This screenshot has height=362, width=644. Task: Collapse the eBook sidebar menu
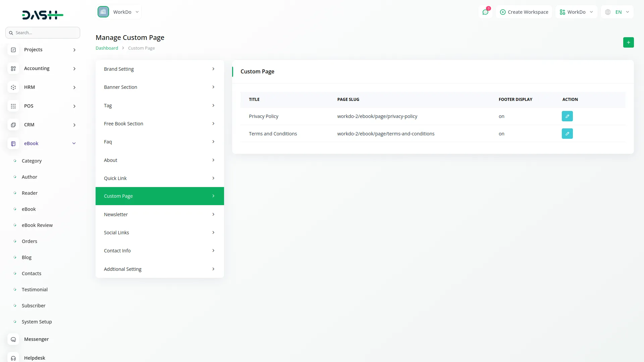coord(74,143)
